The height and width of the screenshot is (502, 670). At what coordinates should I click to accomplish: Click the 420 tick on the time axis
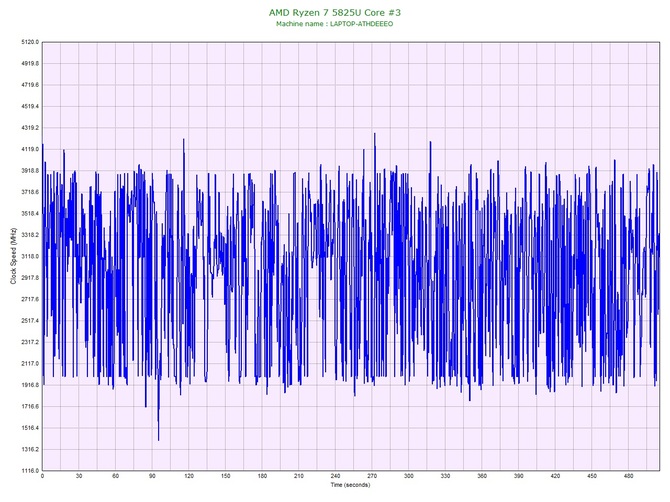tap(555, 476)
